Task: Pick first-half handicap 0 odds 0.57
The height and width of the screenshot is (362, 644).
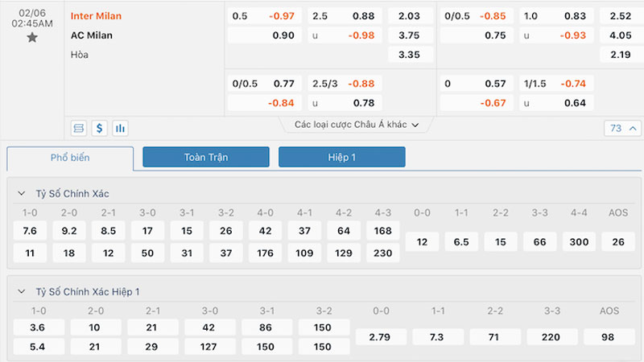Action: click(x=477, y=84)
